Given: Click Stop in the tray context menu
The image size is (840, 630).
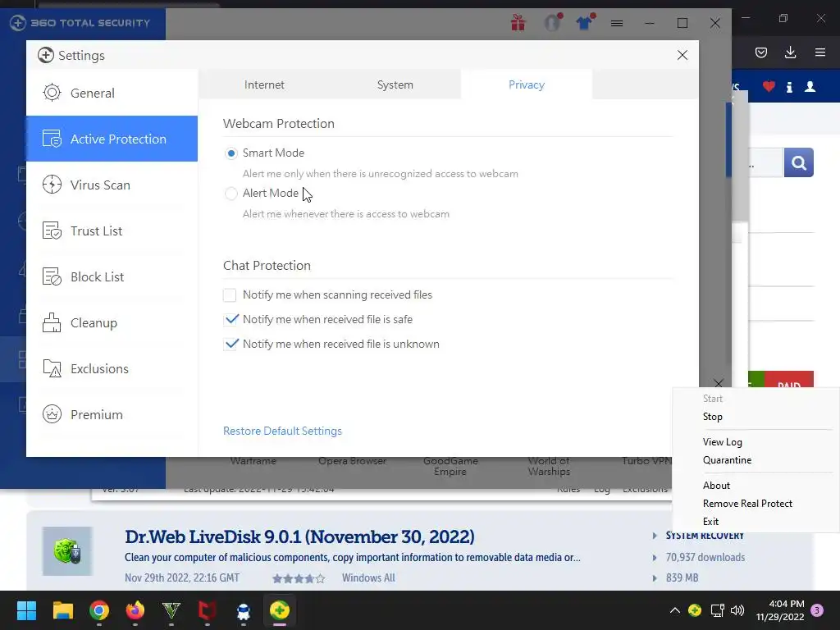Looking at the screenshot, I should click(x=713, y=417).
